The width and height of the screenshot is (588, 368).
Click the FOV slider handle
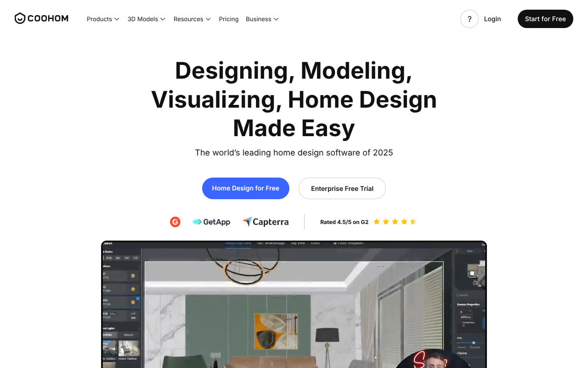[x=474, y=342]
